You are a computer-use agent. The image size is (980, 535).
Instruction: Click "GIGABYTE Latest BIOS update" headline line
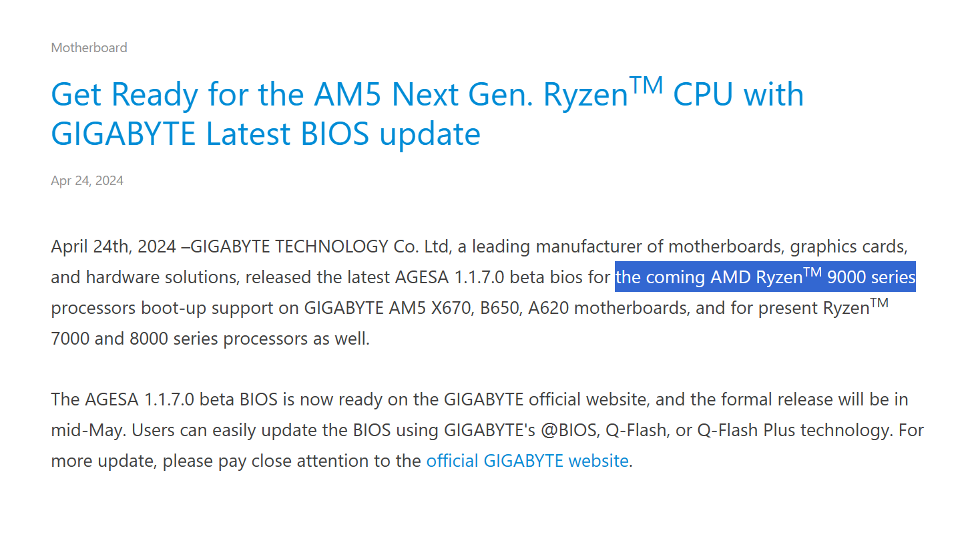[x=266, y=134]
